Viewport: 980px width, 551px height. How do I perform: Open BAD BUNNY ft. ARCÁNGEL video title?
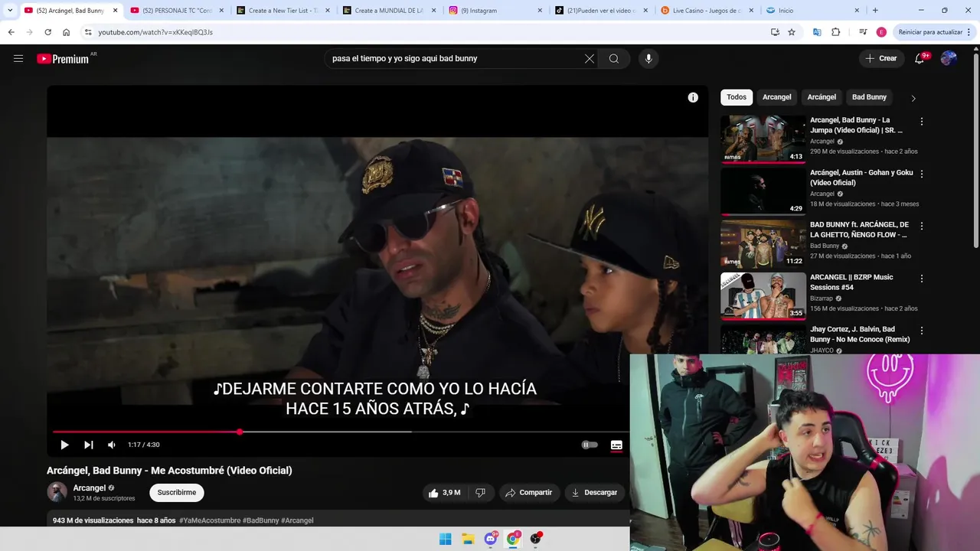click(x=859, y=230)
